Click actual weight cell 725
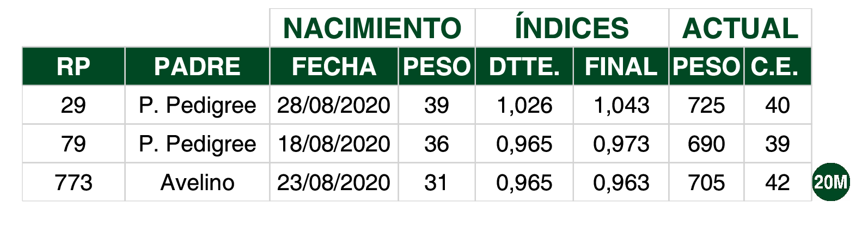Screen dimensions: 868x225 pyautogui.click(x=706, y=105)
